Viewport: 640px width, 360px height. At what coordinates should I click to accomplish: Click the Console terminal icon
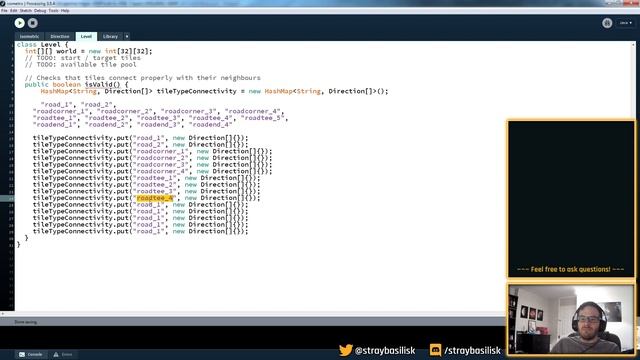click(x=22, y=354)
